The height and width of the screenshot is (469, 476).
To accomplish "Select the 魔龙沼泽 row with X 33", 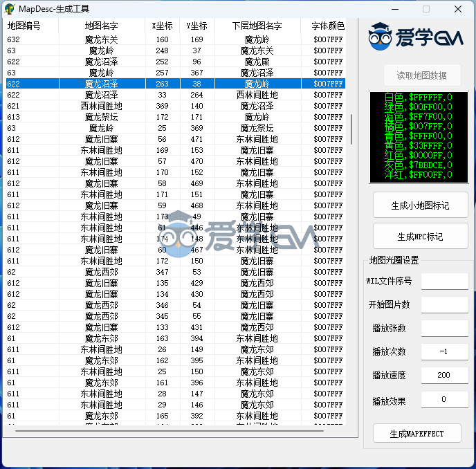I will (176, 95).
